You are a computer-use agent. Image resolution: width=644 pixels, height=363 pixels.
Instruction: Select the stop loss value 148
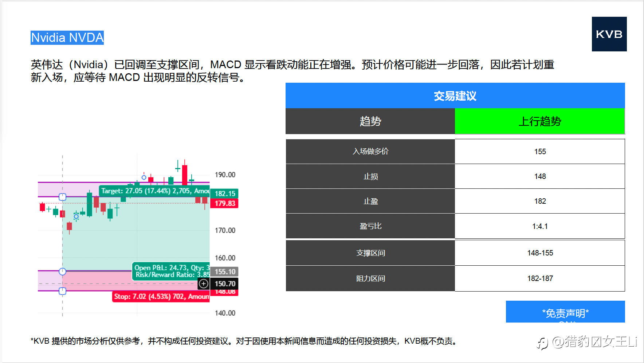pos(540,176)
